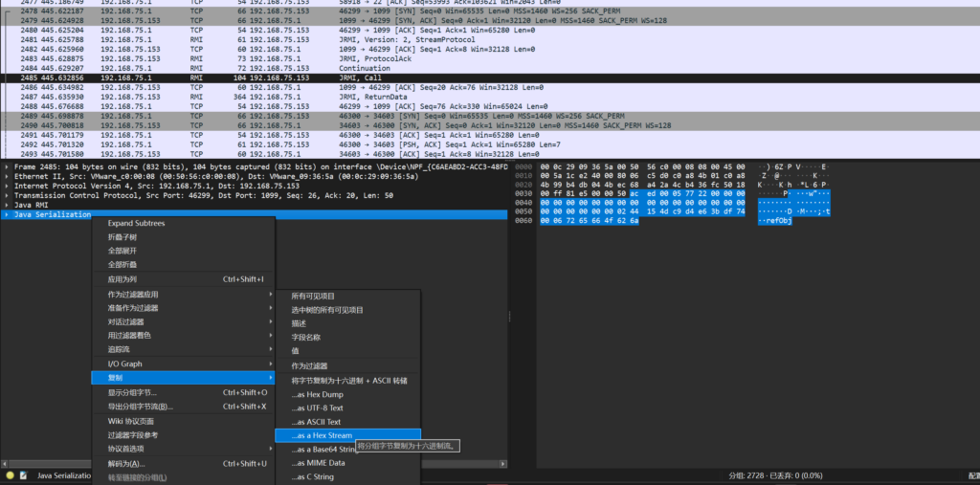Screen dimensions: 980x485
Task: Expand the Transmission Control Protocol details row
Action: (x=7, y=195)
